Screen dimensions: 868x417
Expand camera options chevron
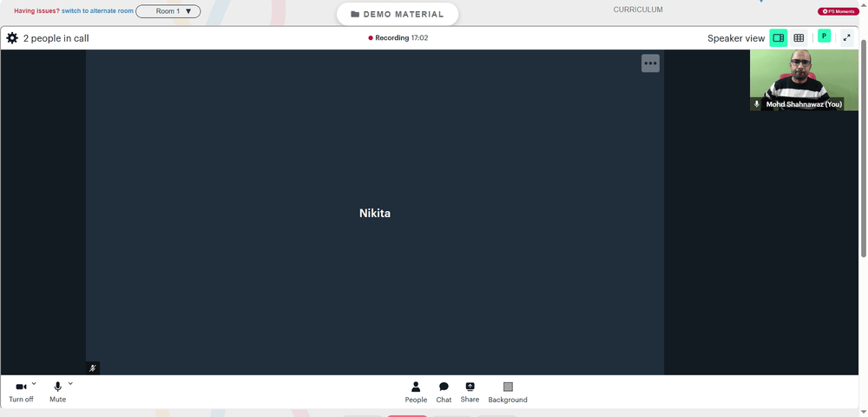(x=34, y=383)
